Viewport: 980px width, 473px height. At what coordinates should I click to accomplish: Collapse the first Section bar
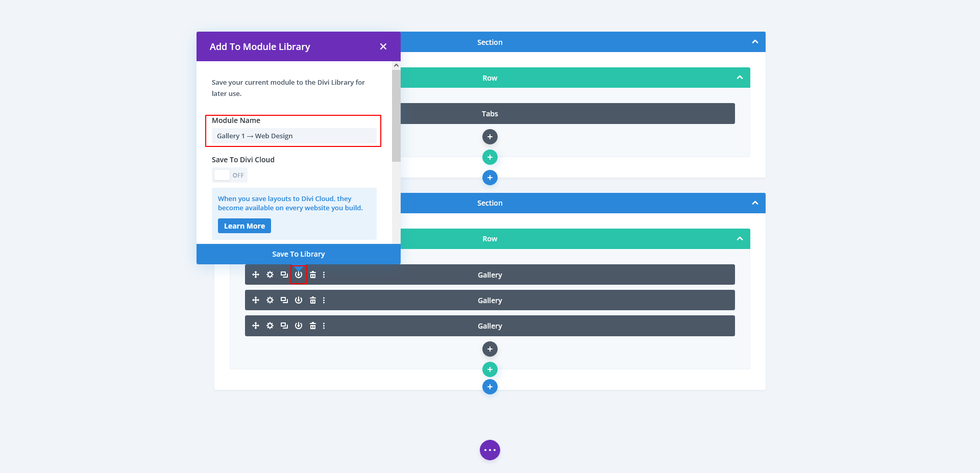[755, 42]
